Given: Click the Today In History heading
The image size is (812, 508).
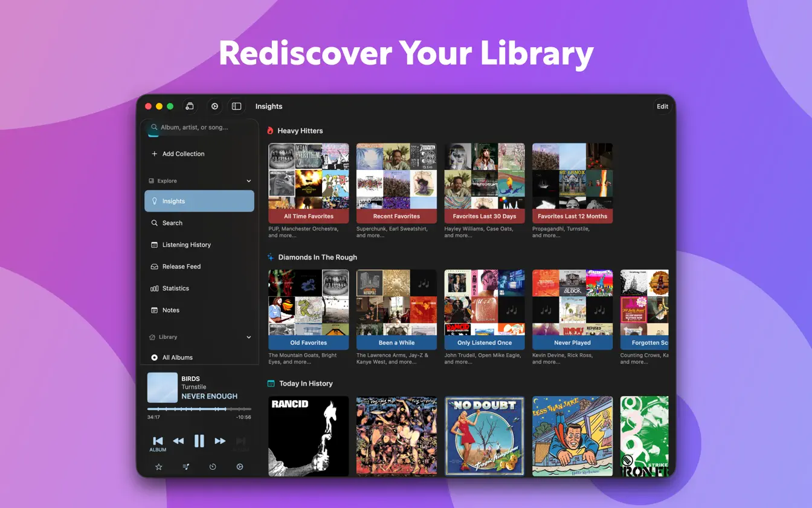Looking at the screenshot, I should coord(306,383).
